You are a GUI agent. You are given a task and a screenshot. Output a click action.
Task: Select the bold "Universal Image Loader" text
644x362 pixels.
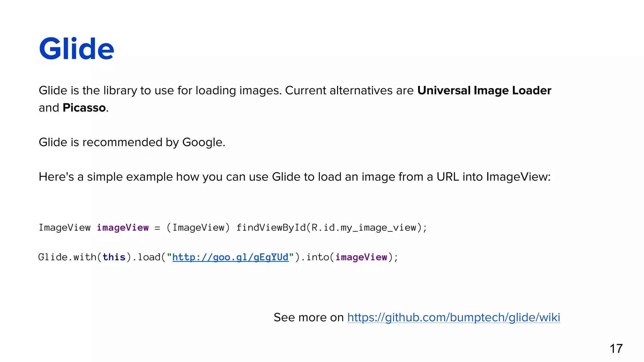(x=484, y=90)
